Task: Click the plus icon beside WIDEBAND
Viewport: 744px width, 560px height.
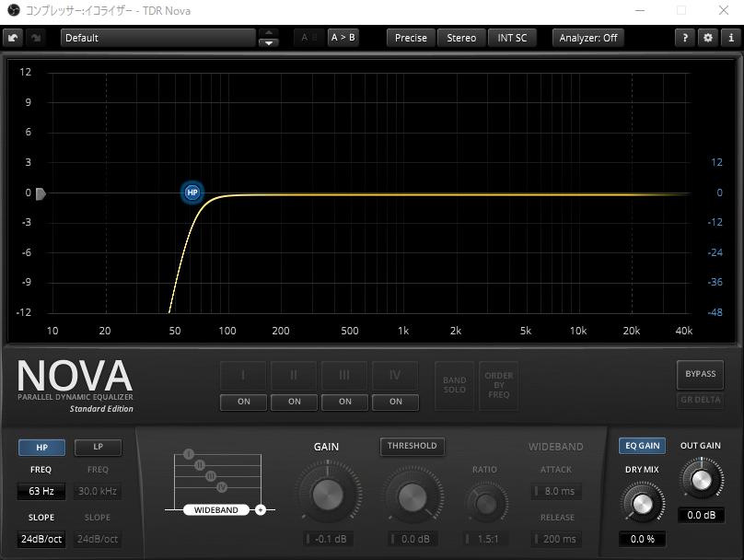Action: click(261, 509)
